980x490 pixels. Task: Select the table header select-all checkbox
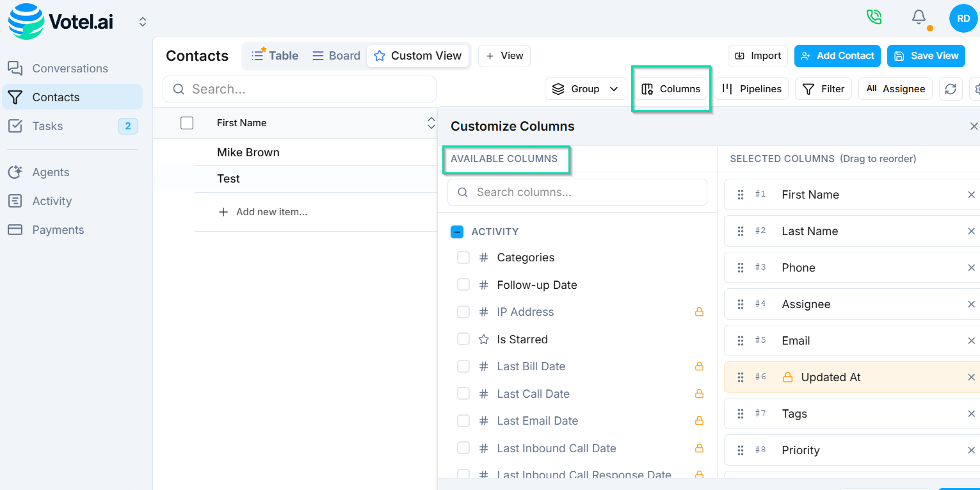coord(187,123)
